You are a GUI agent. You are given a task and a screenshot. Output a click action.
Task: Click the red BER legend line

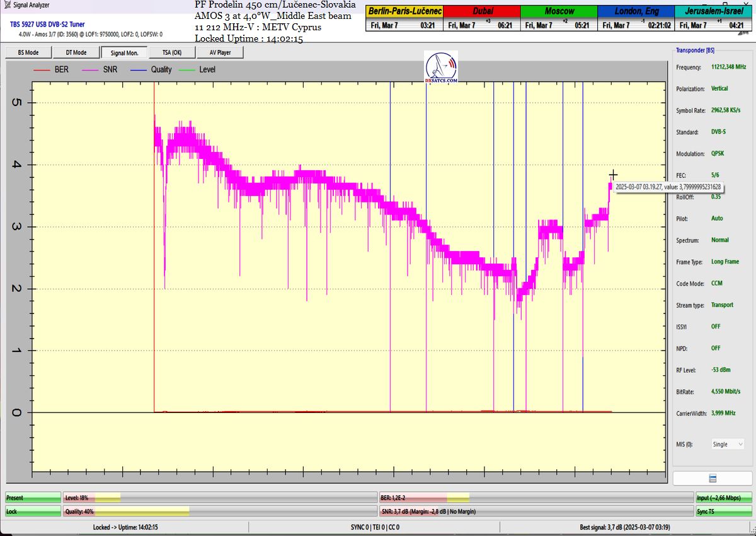[x=42, y=69]
